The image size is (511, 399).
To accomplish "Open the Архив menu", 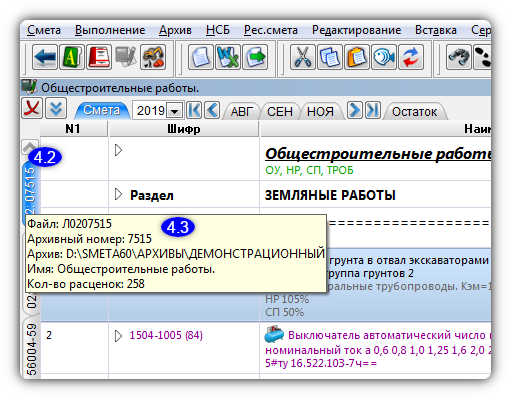I will pos(175,30).
